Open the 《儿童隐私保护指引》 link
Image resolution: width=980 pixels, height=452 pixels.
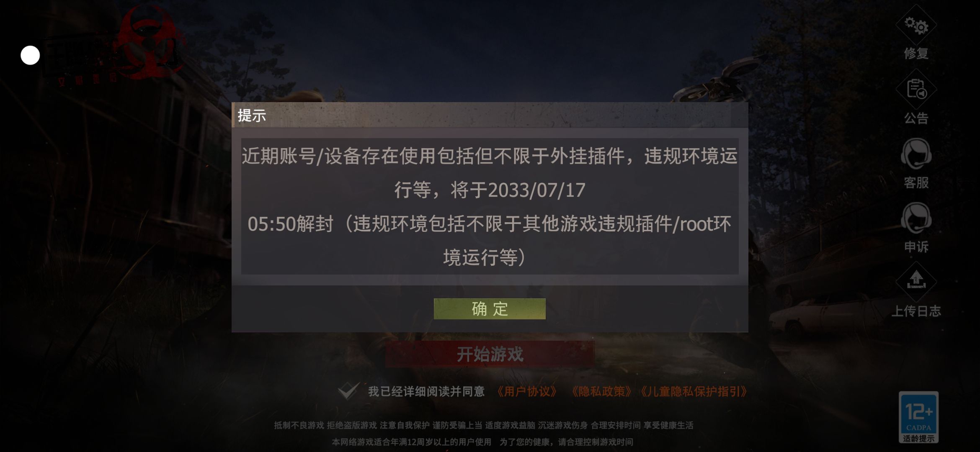(x=693, y=391)
